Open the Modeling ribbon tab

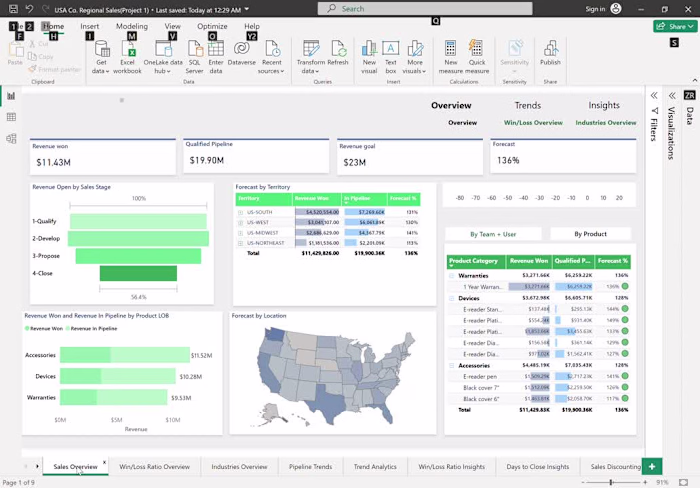pyautogui.click(x=132, y=26)
